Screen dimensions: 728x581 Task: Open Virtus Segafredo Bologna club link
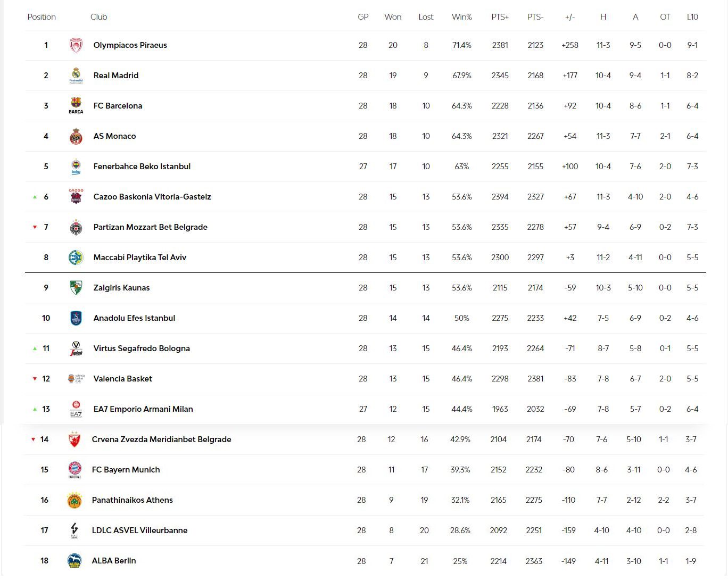click(142, 348)
